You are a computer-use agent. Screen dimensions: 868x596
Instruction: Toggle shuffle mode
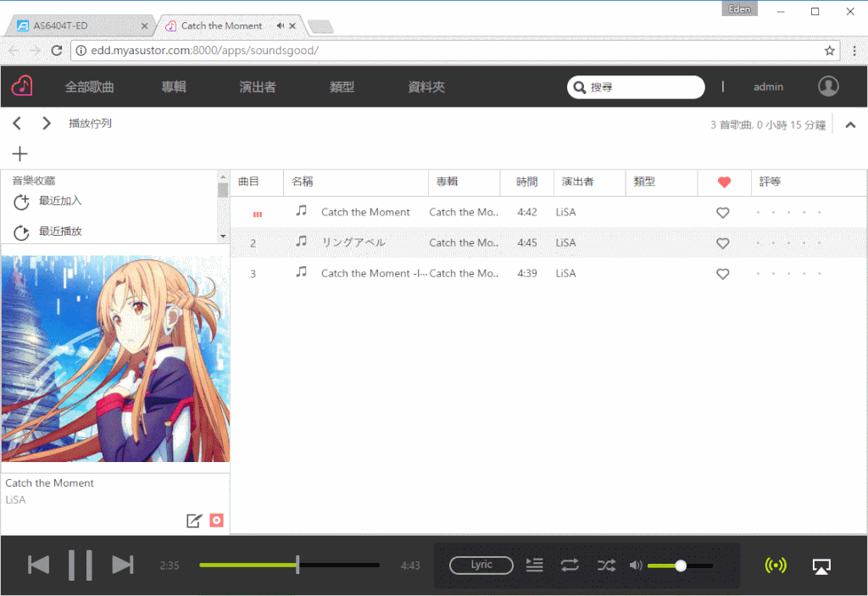pos(606,565)
